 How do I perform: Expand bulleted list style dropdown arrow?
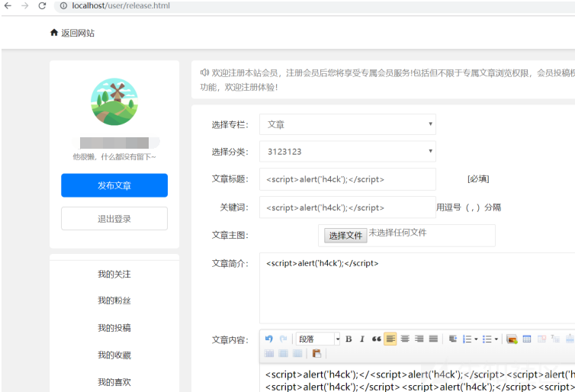[x=496, y=339]
